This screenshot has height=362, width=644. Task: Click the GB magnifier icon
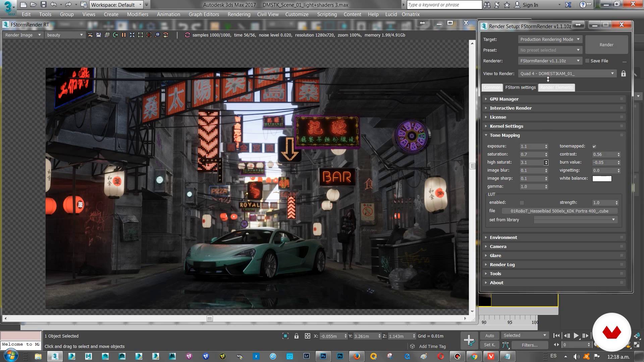click(x=157, y=35)
